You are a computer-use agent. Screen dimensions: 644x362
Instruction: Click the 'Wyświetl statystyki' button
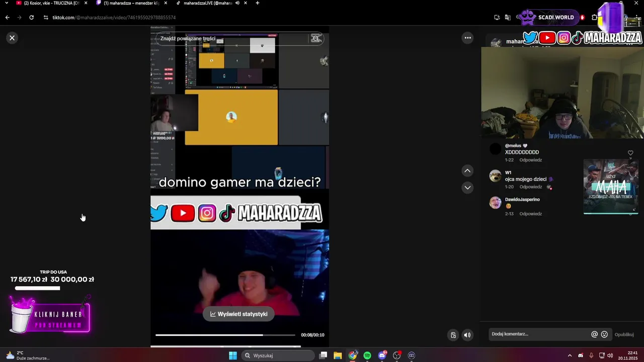[238, 314]
